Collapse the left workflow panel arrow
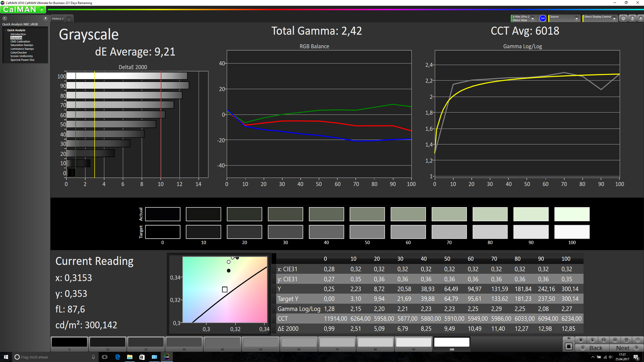 coord(46,18)
